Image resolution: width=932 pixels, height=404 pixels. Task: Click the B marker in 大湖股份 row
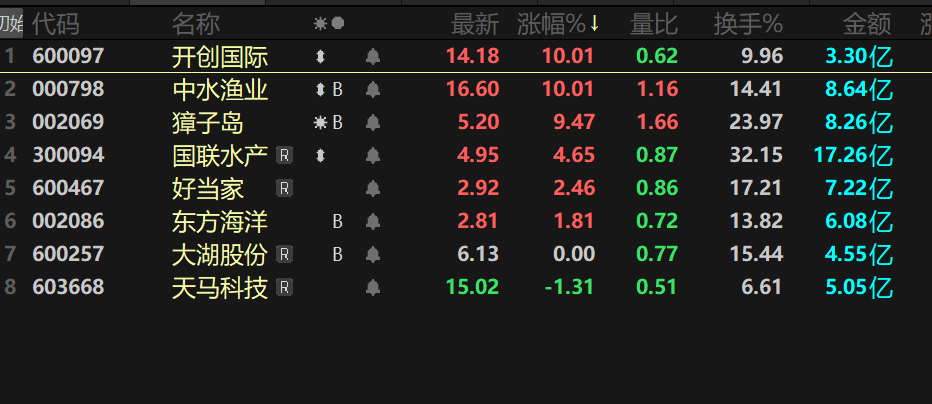(x=338, y=255)
